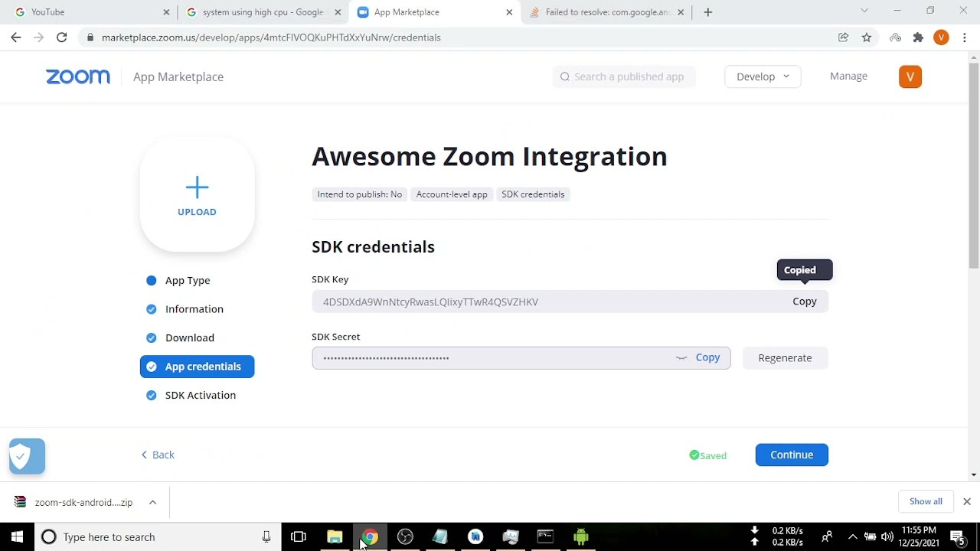Viewport: 980px width, 551px height.
Task: Click SDK credentials tag label
Action: pyautogui.click(x=533, y=194)
